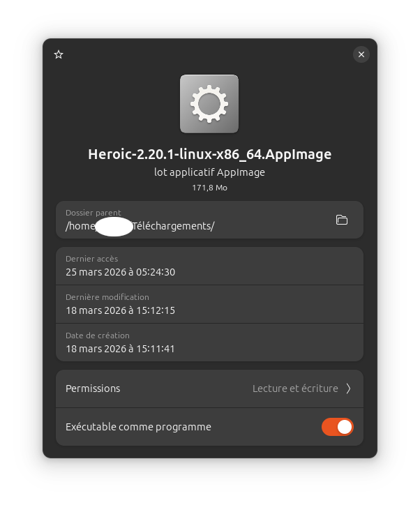420x505 pixels.
Task: Close the properties dialog
Action: click(x=361, y=54)
